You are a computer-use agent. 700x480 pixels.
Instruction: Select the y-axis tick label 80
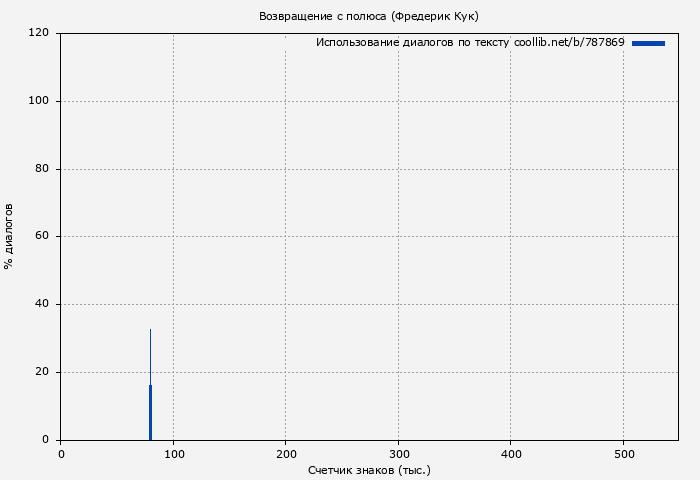43,169
